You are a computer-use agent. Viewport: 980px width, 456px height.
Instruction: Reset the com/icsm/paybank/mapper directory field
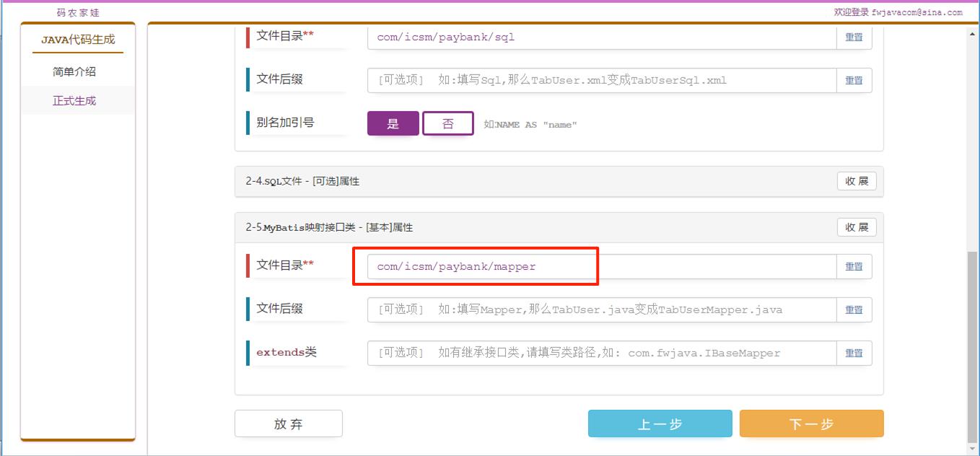854,266
